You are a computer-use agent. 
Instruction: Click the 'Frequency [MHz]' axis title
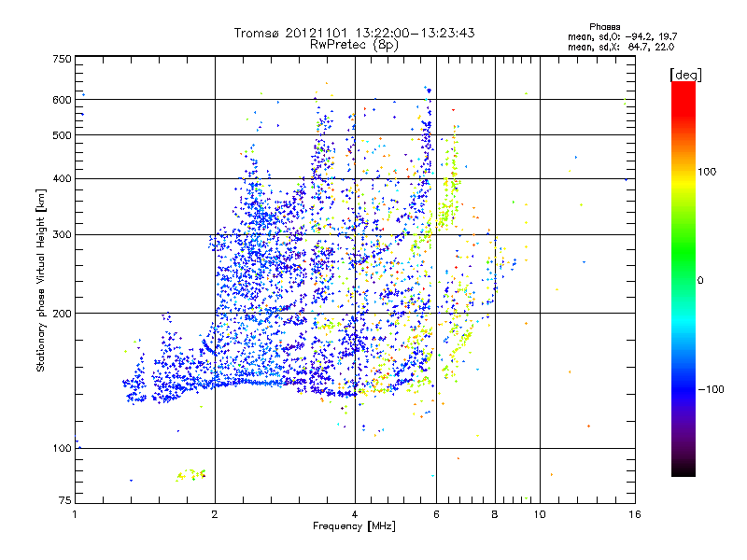tap(354, 526)
